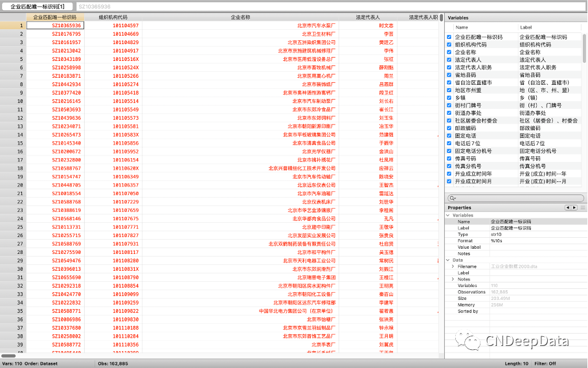Collapse the Data section in Properties
Screen dimensions: 588x368
coord(448,260)
